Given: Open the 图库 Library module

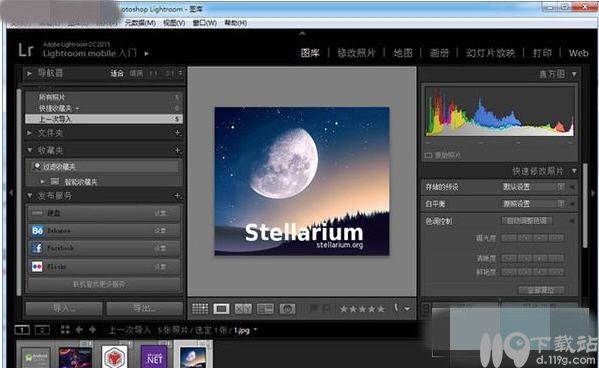Looking at the screenshot, I should click(x=310, y=53).
